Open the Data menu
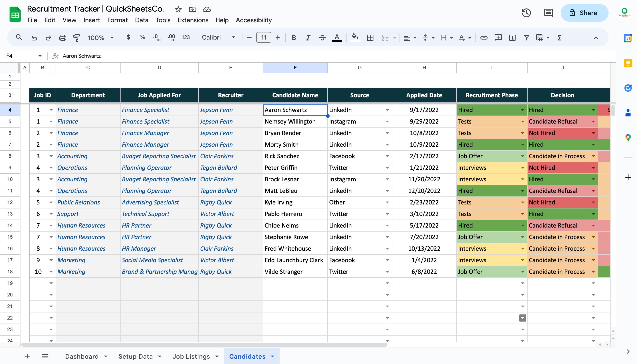This screenshot has width=637, height=364. coord(141,20)
